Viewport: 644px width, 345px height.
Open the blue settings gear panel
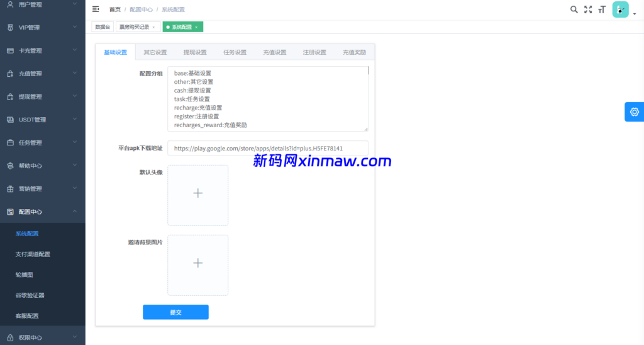tap(634, 112)
